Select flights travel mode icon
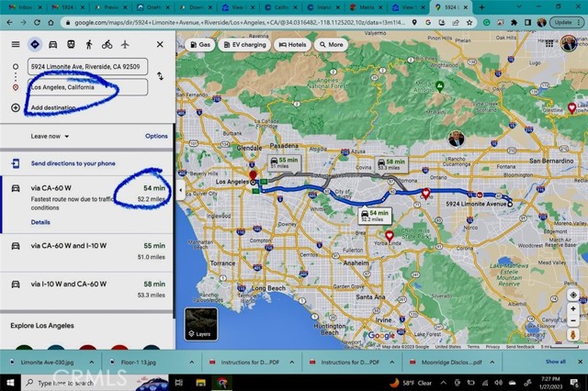Screen dimensions: 588x391 [x=125, y=44]
